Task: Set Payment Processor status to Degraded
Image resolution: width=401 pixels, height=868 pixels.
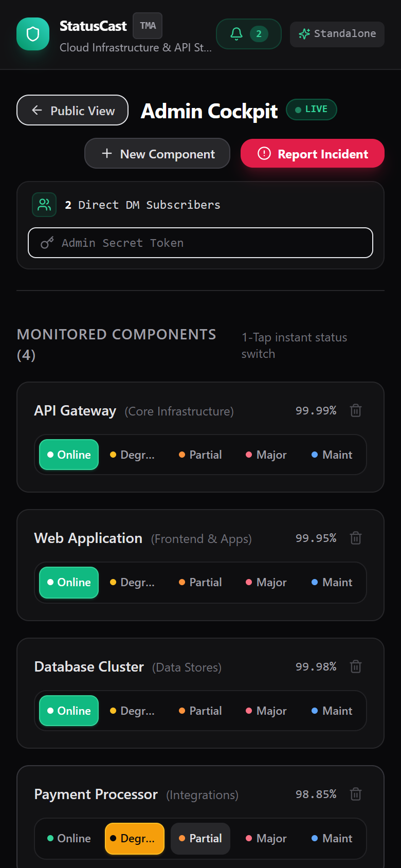Action: (135, 838)
